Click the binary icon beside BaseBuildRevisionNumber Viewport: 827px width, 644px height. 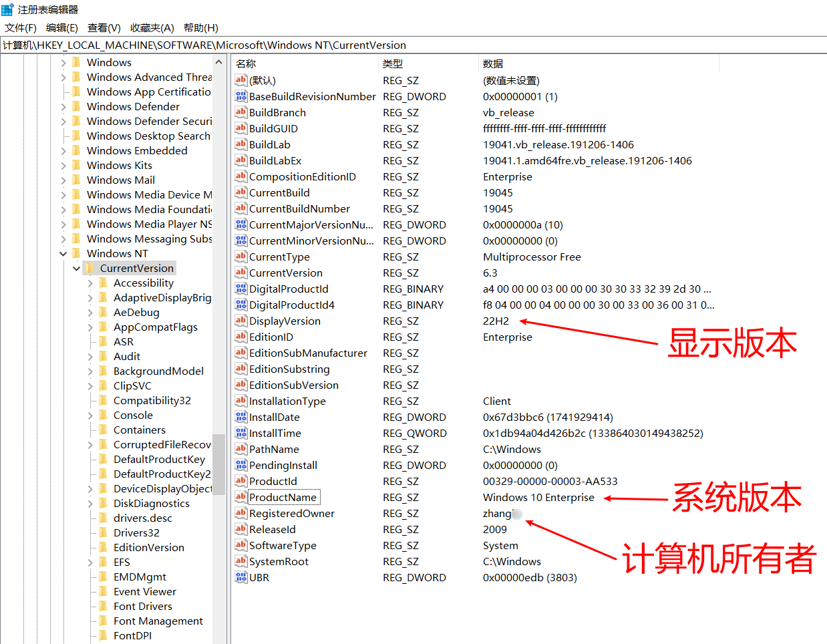[241, 96]
